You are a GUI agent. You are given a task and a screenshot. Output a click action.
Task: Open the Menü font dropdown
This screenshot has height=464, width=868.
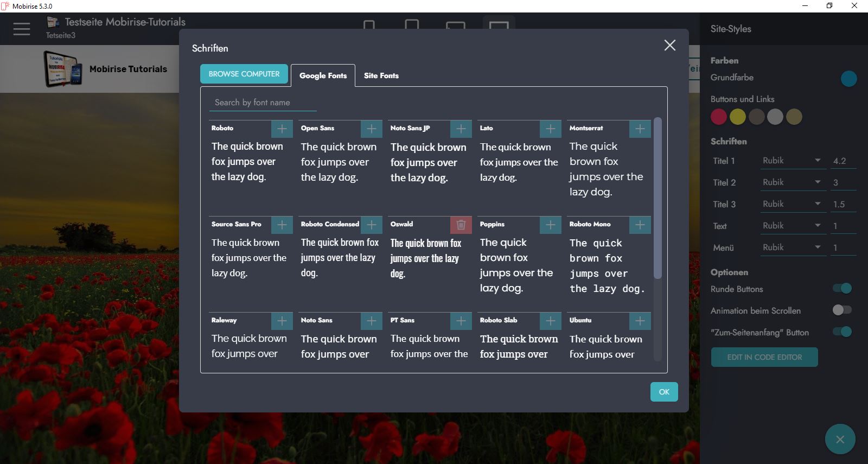(x=792, y=247)
